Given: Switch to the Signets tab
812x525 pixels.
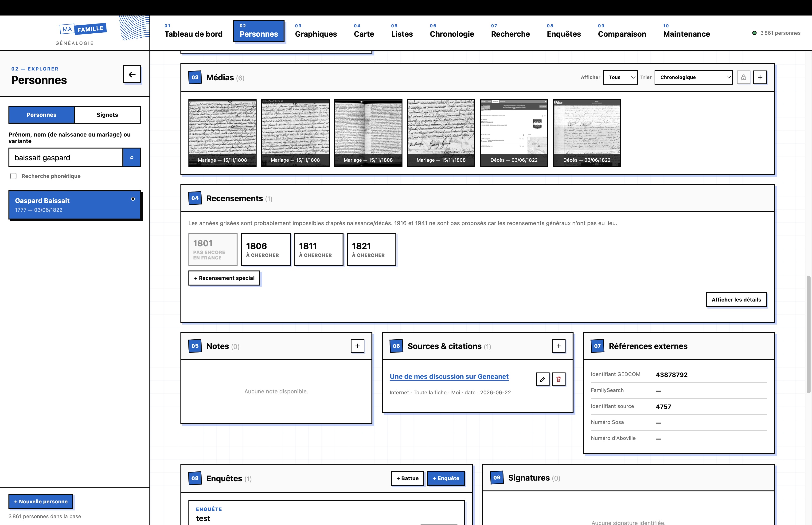Looking at the screenshot, I should [x=107, y=115].
